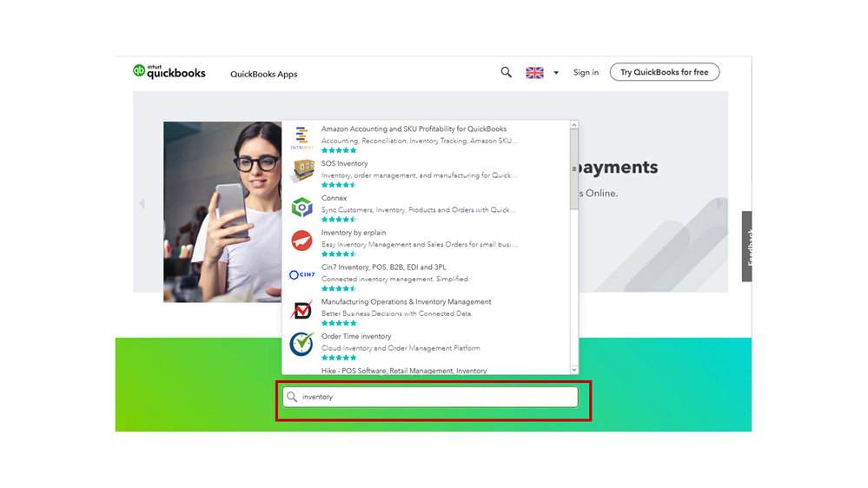Select Order Time inventory result title
The width and height of the screenshot is (868, 488).
[x=356, y=336]
